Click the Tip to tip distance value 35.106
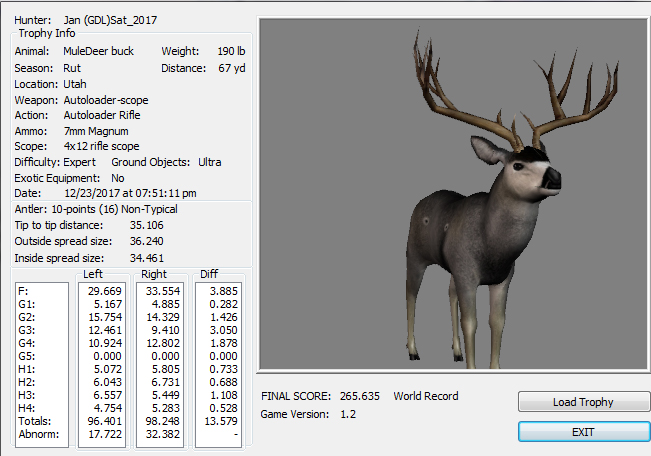 point(147,225)
